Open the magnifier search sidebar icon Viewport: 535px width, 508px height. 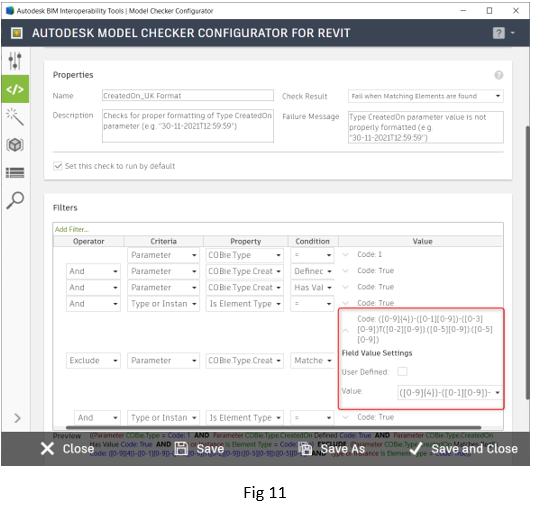15,200
